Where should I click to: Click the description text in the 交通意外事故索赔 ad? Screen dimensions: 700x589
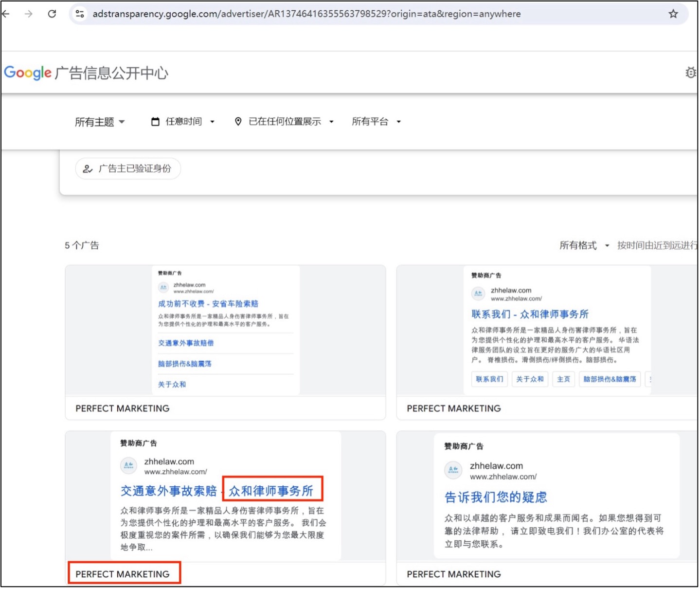coord(223,529)
